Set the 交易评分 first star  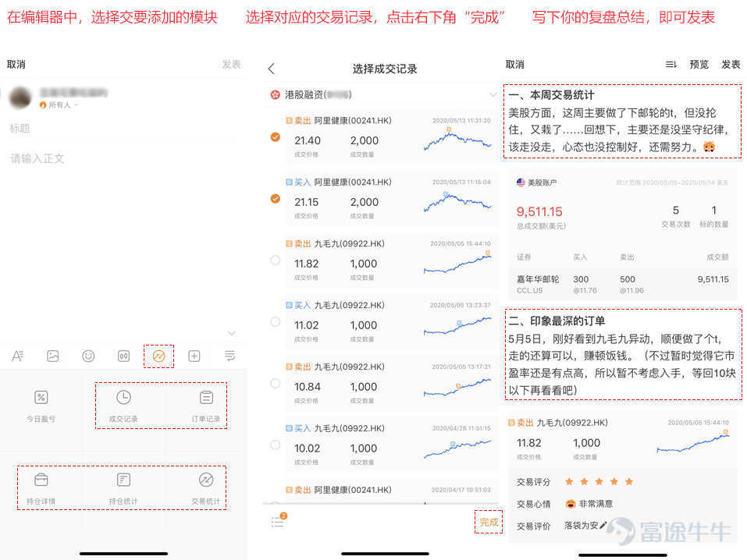pos(569,481)
